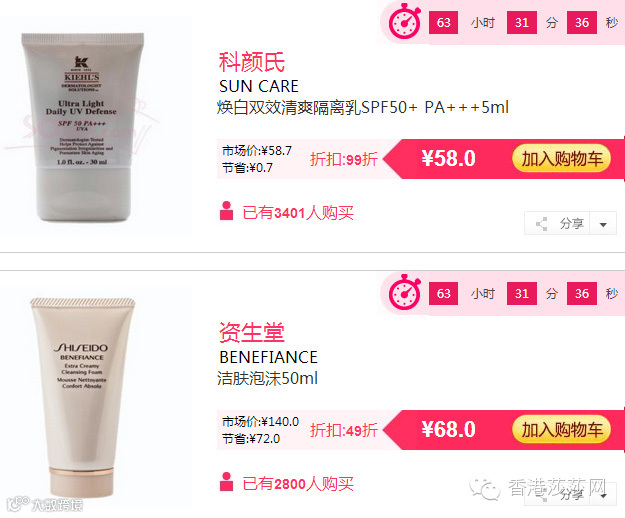
Task: Click the Shiseido Benefiance tube product image
Action: 83,397
